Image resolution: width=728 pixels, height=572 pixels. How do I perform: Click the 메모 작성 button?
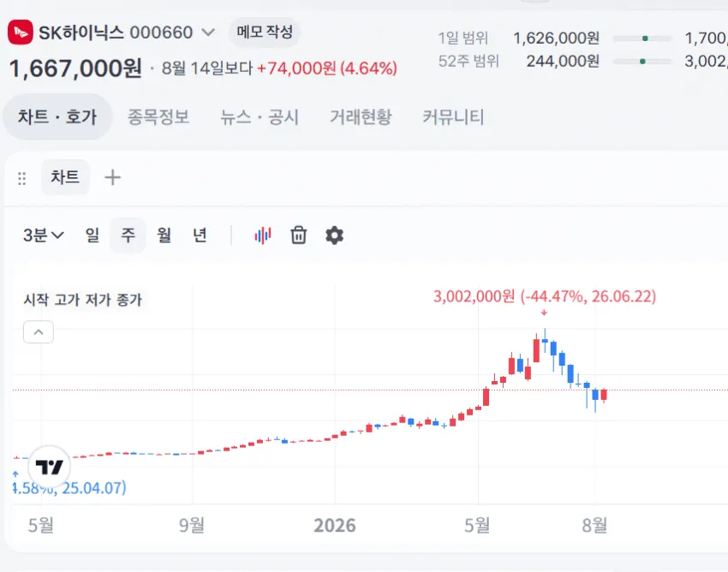click(x=265, y=32)
